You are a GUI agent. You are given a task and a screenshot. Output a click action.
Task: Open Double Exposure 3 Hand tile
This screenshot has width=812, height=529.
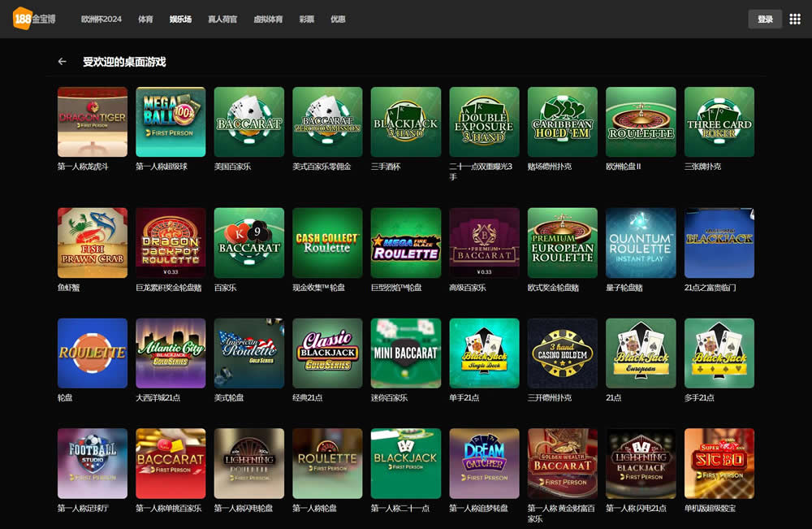pyautogui.click(x=484, y=122)
